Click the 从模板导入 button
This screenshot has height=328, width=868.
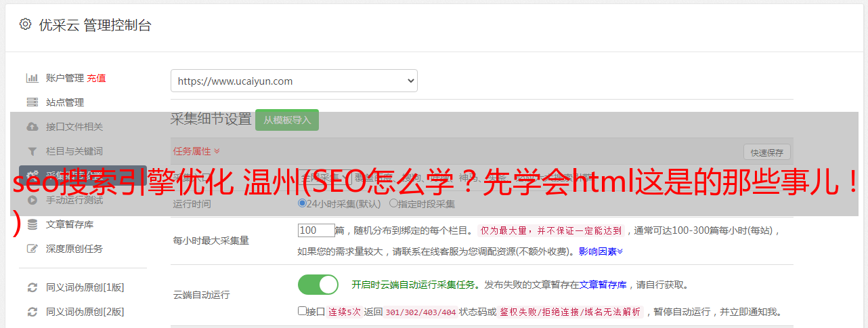click(x=287, y=120)
